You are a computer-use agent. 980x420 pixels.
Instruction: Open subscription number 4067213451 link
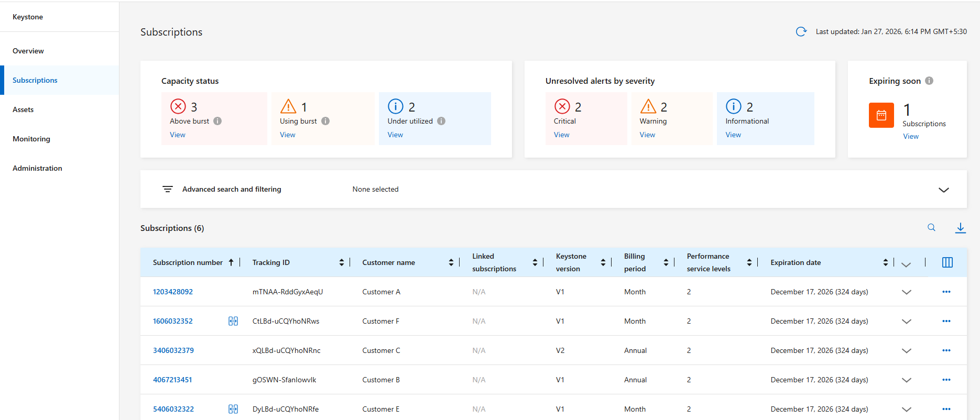(172, 380)
